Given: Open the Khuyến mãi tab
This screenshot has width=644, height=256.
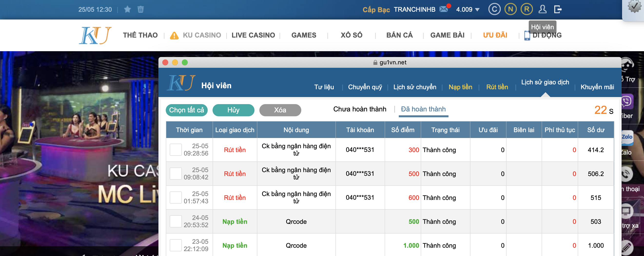Looking at the screenshot, I should tap(597, 87).
